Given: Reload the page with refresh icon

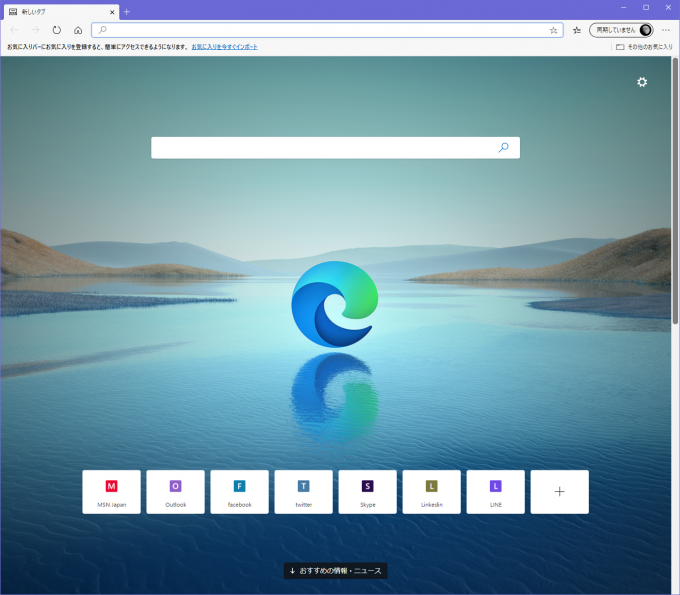Looking at the screenshot, I should 57,30.
